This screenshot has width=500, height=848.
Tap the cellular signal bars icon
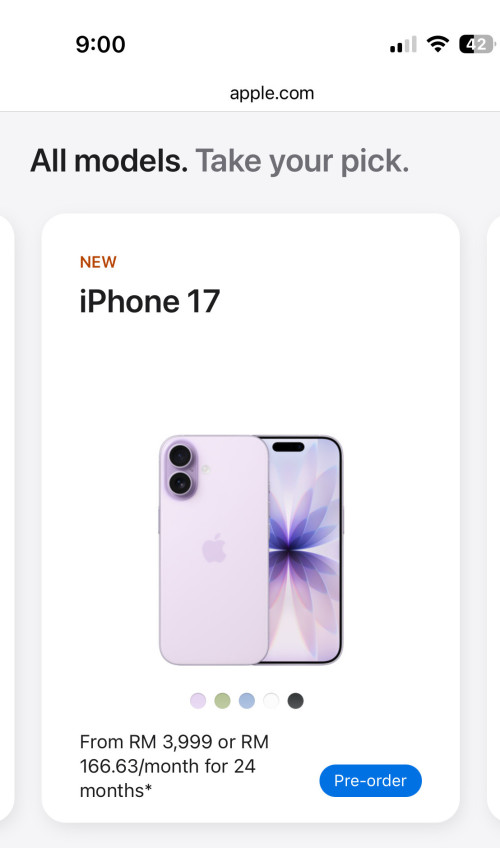click(x=403, y=44)
